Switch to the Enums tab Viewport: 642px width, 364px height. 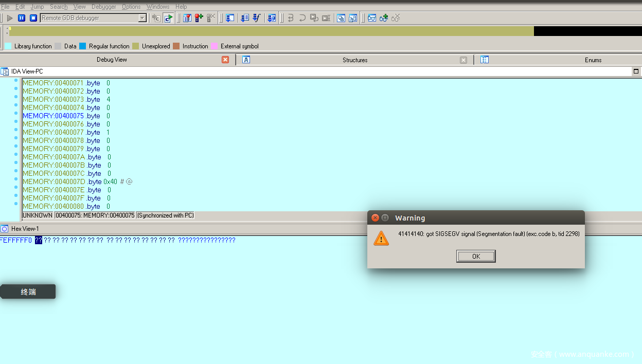pyautogui.click(x=593, y=60)
